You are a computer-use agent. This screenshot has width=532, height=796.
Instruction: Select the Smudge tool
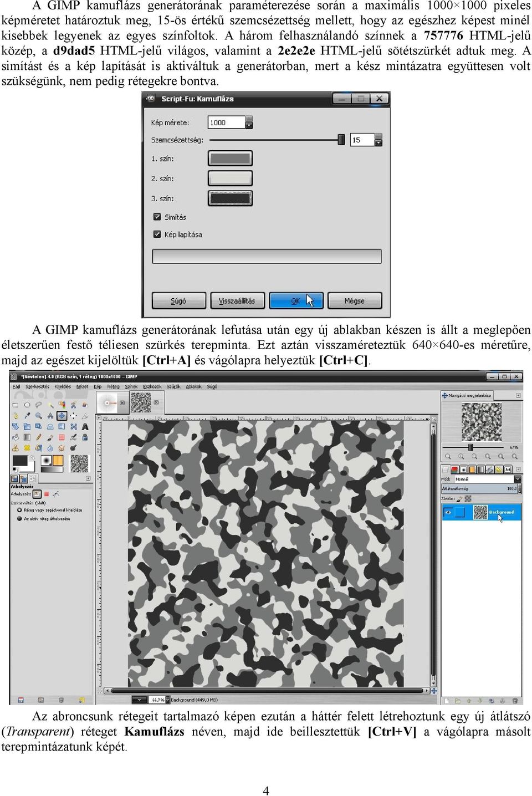tap(62, 448)
